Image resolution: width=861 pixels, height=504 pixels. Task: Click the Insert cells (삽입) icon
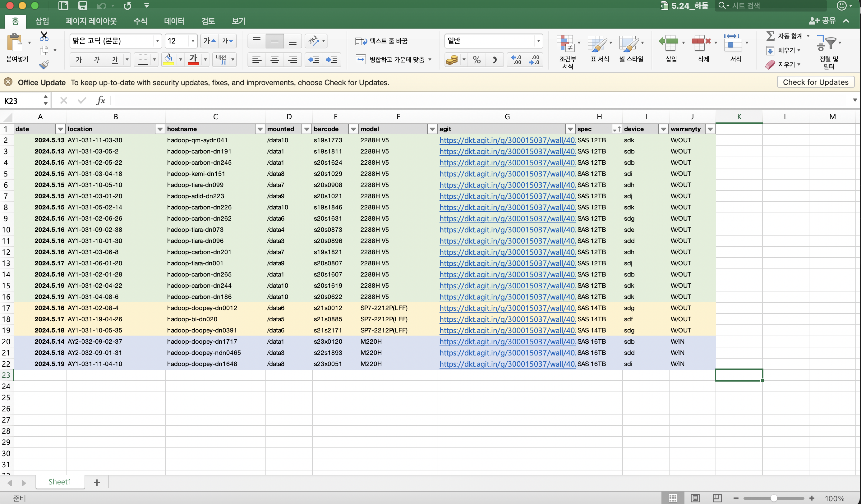click(x=669, y=43)
